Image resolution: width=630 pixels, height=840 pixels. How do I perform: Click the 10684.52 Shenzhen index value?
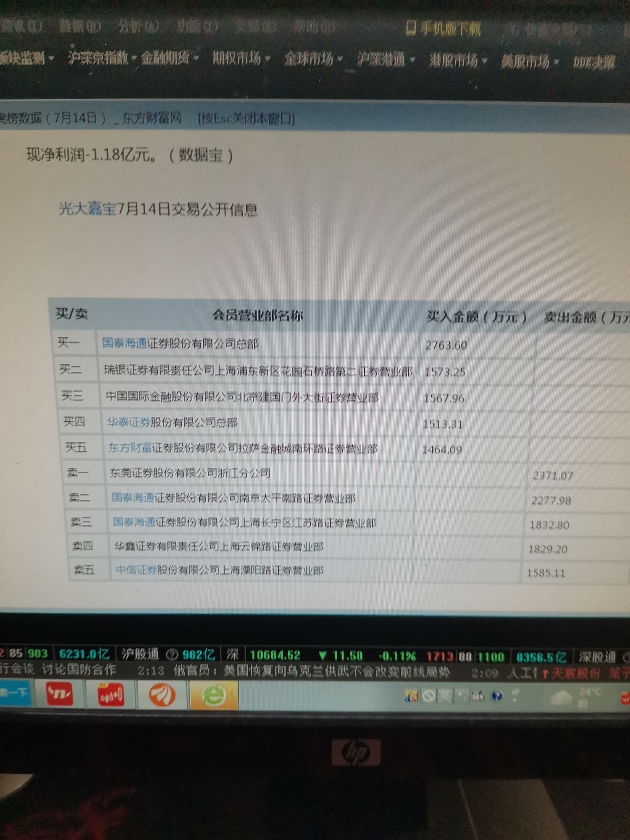click(275, 655)
